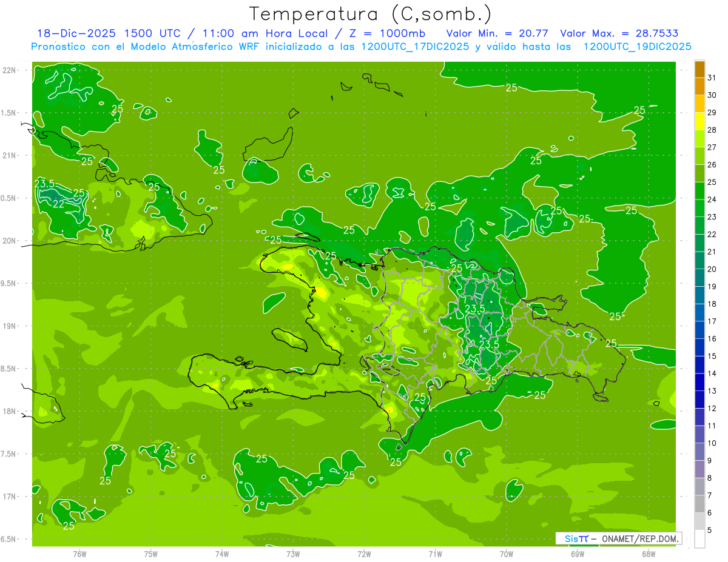Click the "74W" longitude axis label
This screenshot has height=562, width=728.
click(x=222, y=554)
